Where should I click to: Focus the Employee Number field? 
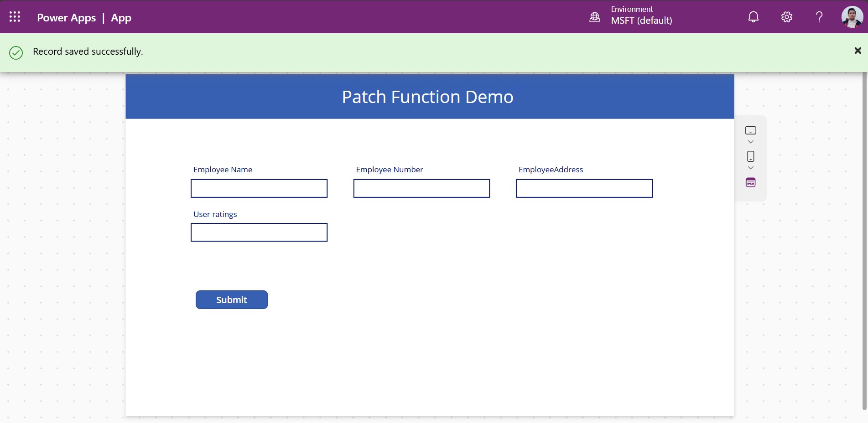coord(421,188)
